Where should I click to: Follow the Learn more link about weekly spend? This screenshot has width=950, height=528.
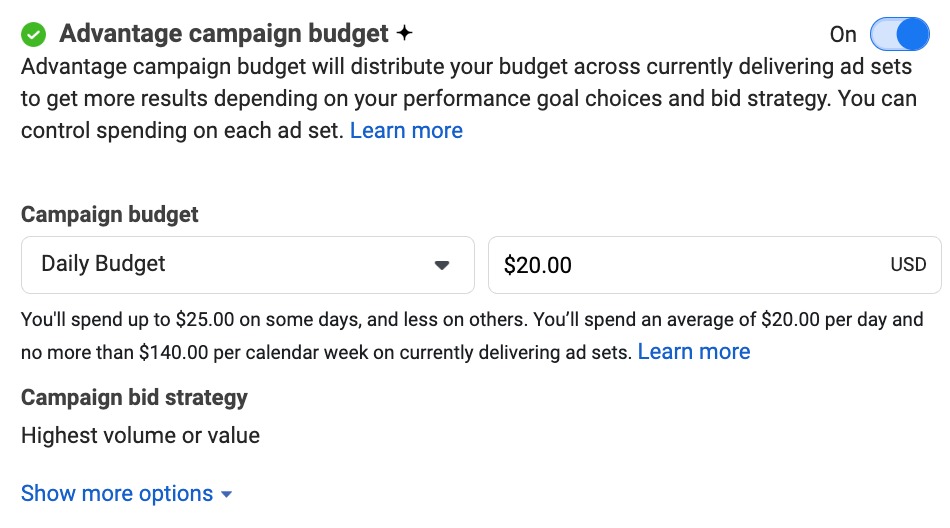tap(693, 352)
